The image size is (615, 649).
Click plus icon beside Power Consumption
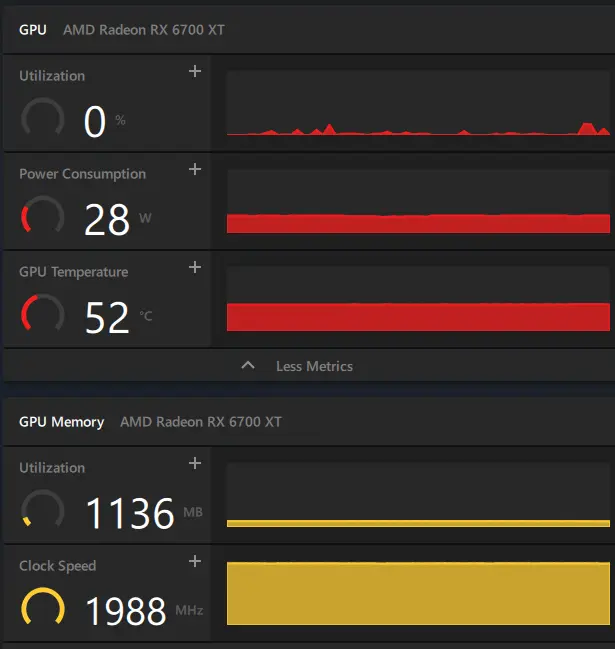point(195,169)
